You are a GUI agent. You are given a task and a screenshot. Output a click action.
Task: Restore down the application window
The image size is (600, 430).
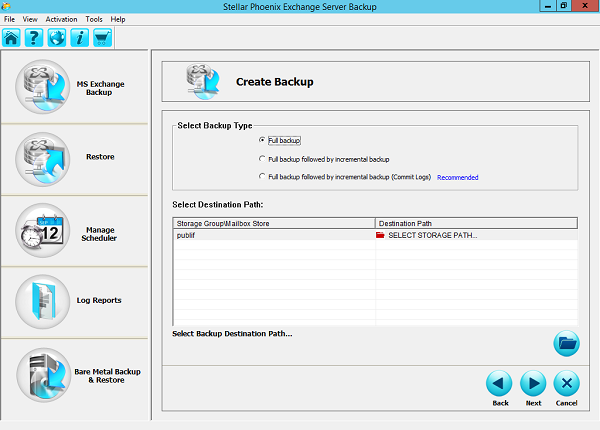(x=564, y=6)
